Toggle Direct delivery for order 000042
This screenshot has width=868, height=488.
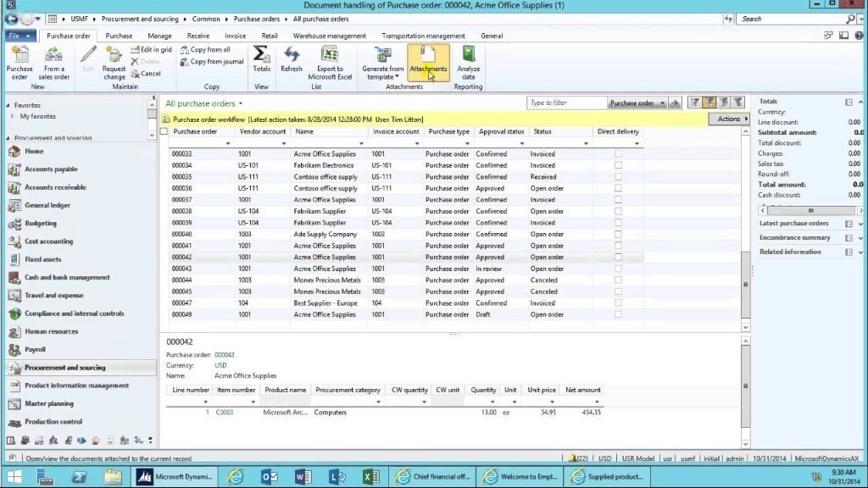[x=618, y=258]
